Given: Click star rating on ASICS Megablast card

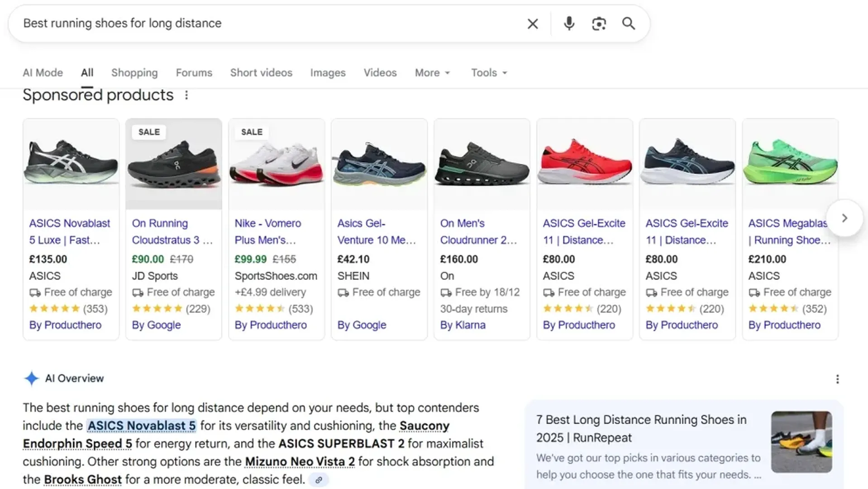Looking at the screenshot, I should (x=773, y=309).
